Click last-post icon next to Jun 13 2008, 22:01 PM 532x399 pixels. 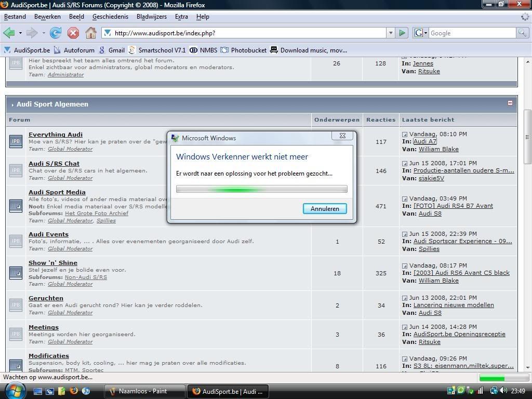pos(404,298)
